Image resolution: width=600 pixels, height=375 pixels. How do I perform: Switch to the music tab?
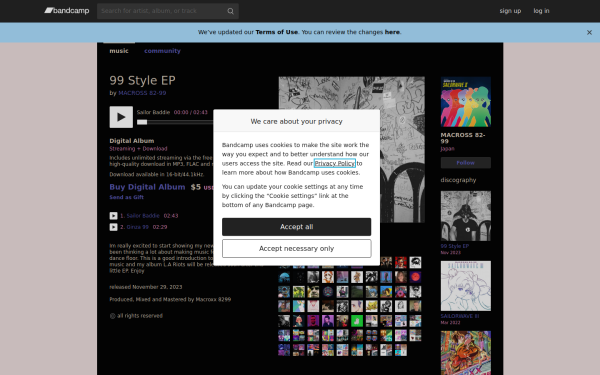[119, 51]
